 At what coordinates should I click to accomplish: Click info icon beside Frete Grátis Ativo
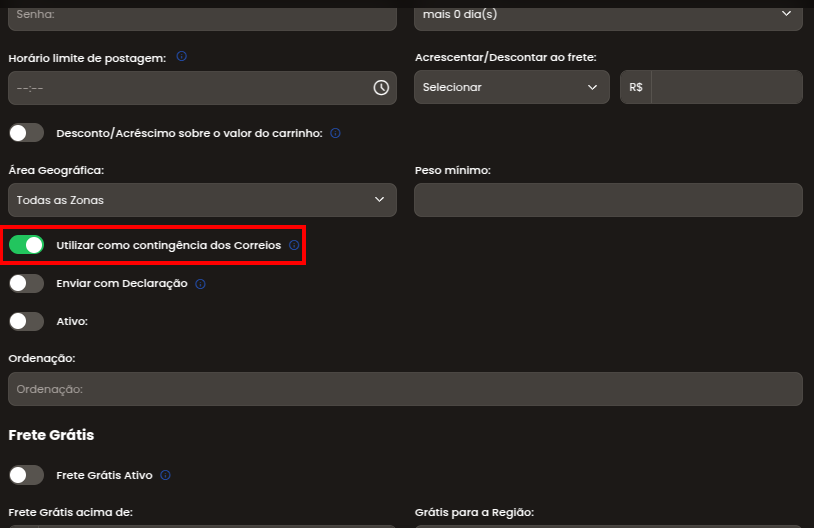[x=165, y=475]
